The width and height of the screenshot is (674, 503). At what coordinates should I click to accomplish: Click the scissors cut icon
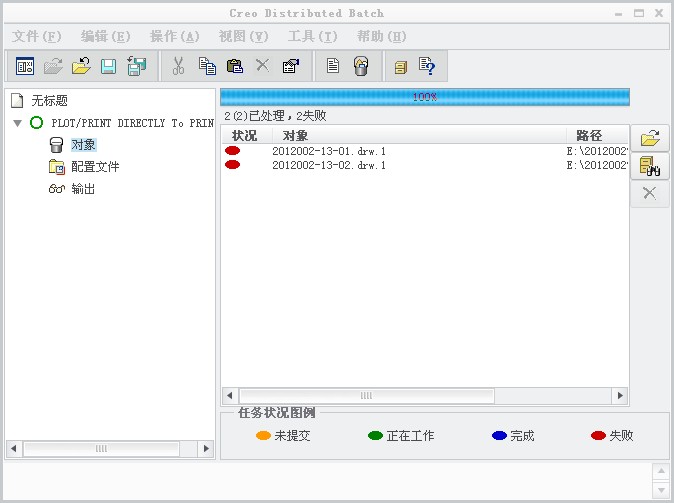[178, 66]
